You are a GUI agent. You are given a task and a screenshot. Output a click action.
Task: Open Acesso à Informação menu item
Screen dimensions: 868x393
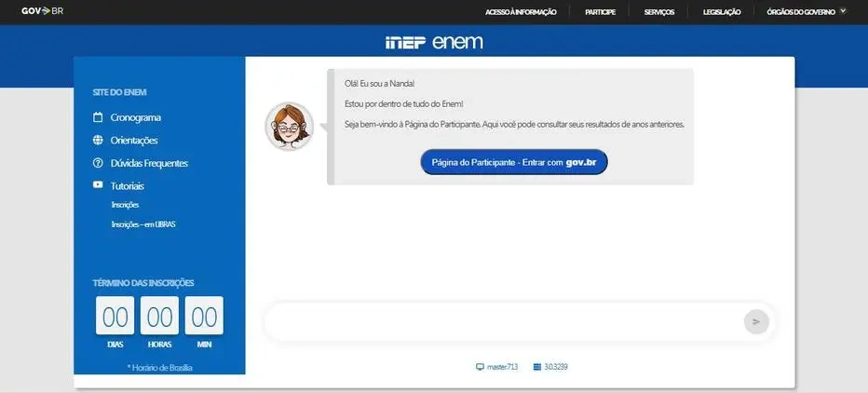click(521, 12)
